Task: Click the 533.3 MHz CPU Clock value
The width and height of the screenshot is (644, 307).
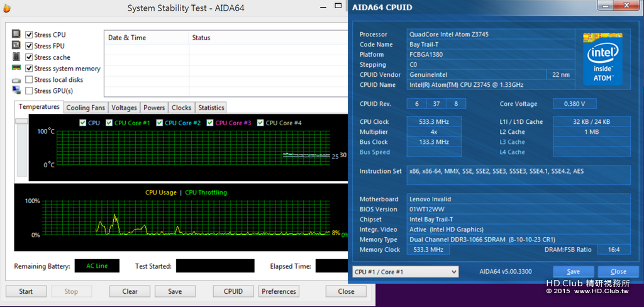Action: coord(434,121)
